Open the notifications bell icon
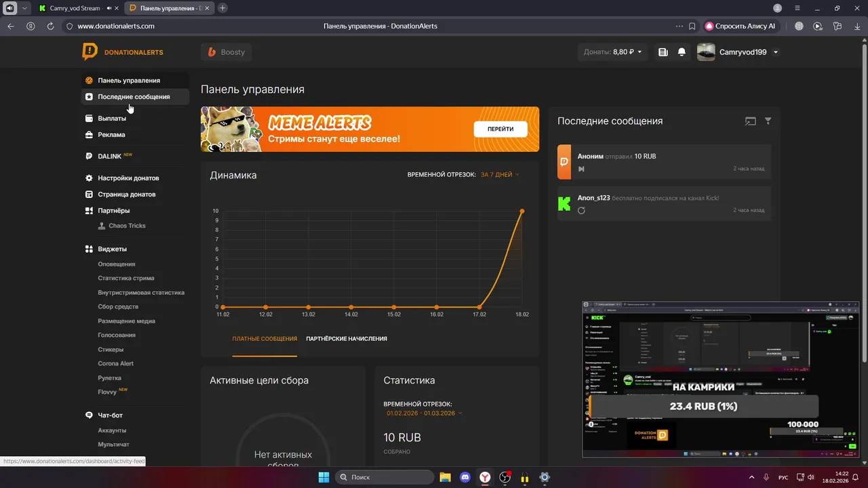Image resolution: width=868 pixels, height=488 pixels. pyautogui.click(x=682, y=52)
